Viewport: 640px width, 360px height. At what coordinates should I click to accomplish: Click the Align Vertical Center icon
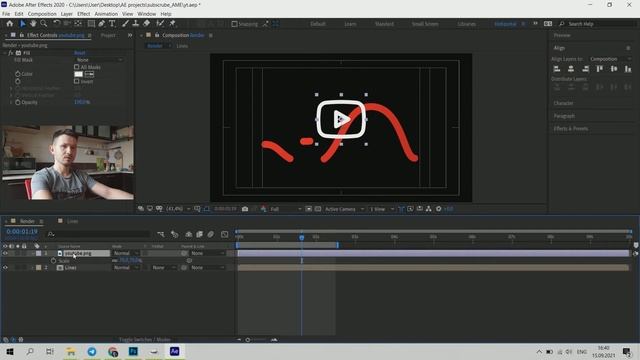point(614,69)
